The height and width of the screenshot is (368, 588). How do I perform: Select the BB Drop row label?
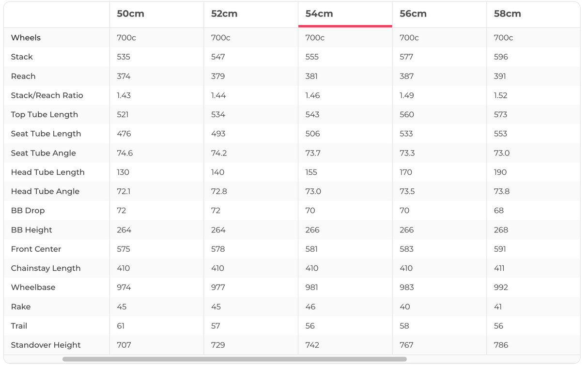(x=28, y=211)
